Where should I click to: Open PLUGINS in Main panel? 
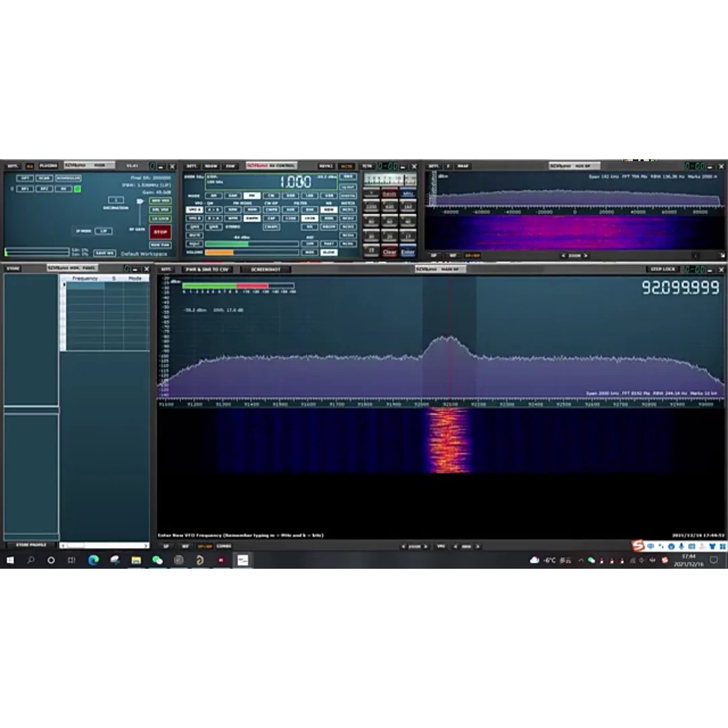point(49,166)
